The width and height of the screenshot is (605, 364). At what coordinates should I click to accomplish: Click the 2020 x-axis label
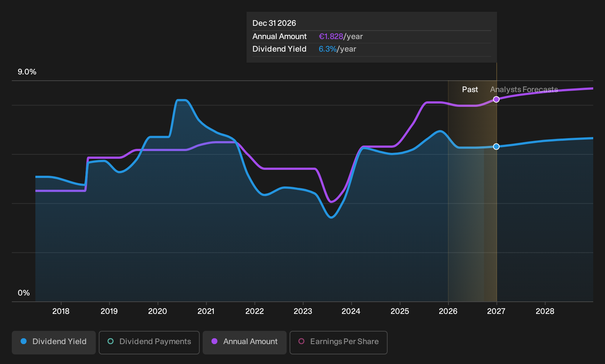click(x=157, y=311)
